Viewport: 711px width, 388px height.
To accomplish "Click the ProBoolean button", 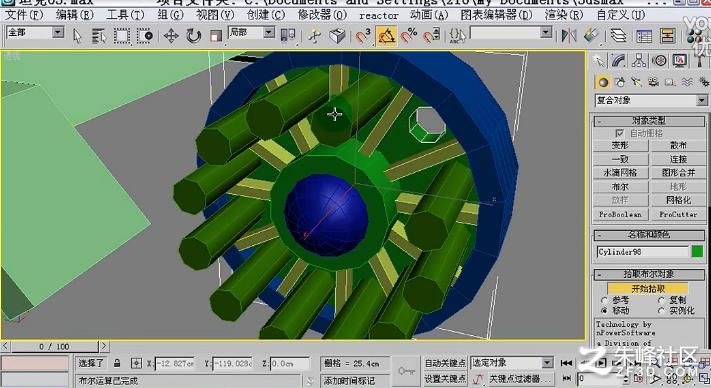I will point(620,214).
